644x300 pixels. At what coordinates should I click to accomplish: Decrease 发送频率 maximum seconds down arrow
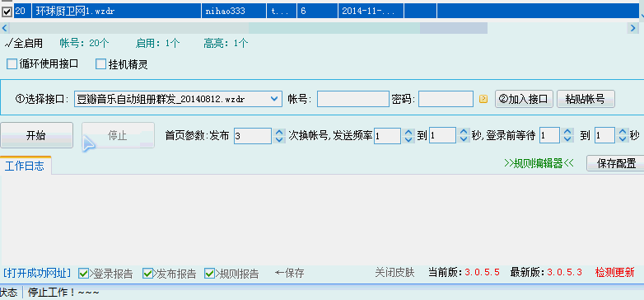(464, 140)
